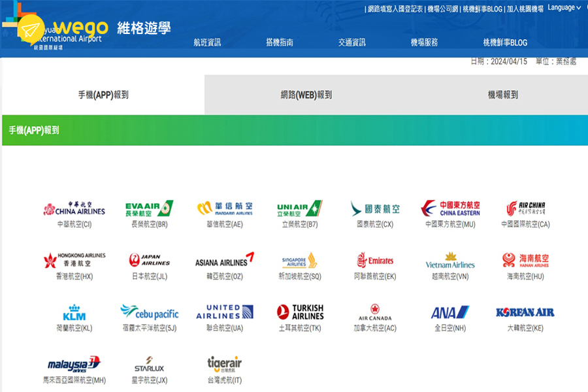This screenshot has width=588, height=392.
Task: Pick the Starlux airline logo
Action: [149, 364]
